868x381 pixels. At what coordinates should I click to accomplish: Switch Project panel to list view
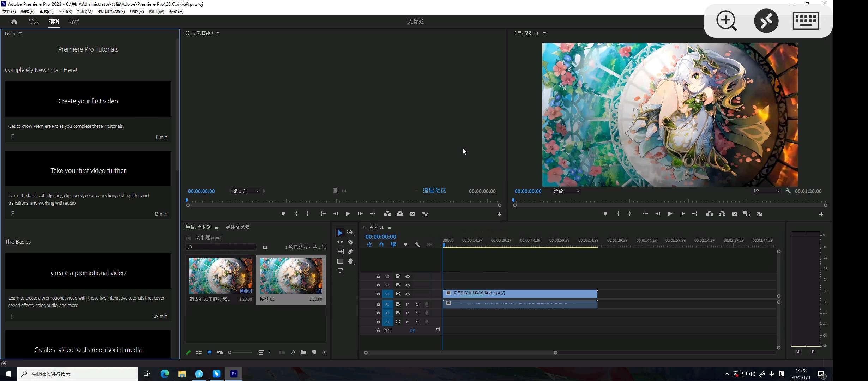click(x=199, y=352)
